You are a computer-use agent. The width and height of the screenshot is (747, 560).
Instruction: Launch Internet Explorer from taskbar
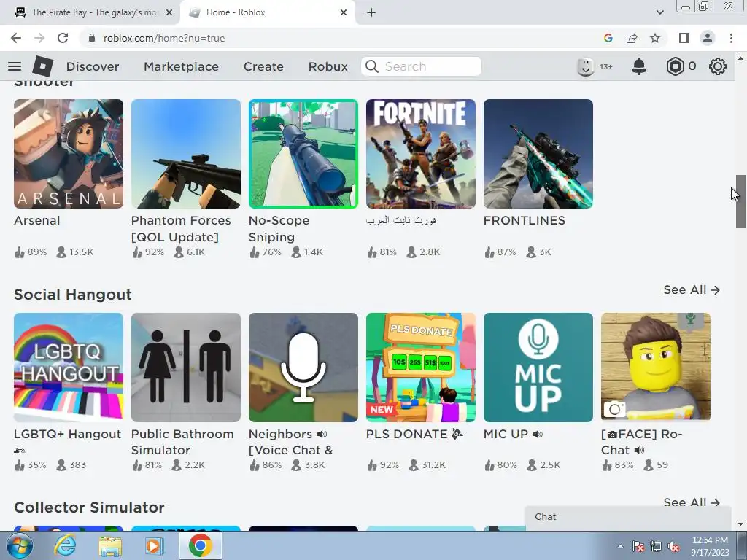[x=65, y=545]
